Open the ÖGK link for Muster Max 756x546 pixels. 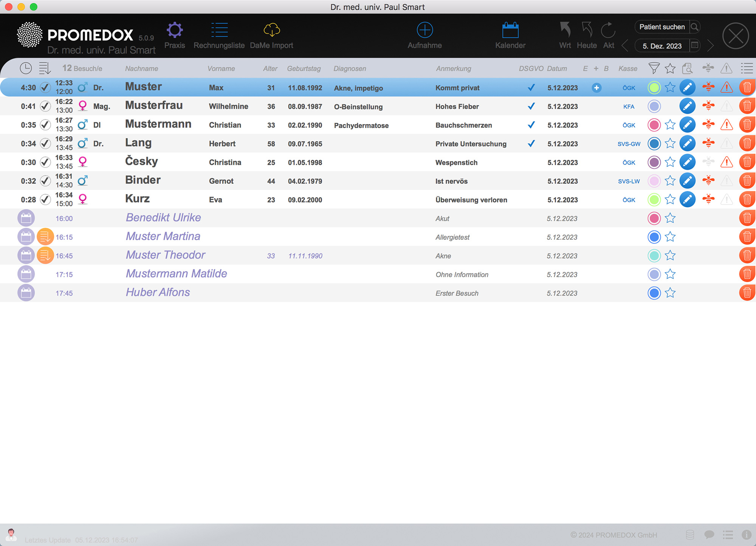pos(629,88)
